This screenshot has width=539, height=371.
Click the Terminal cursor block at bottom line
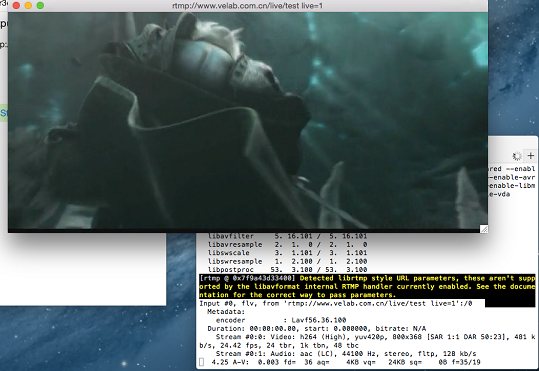click(x=201, y=362)
